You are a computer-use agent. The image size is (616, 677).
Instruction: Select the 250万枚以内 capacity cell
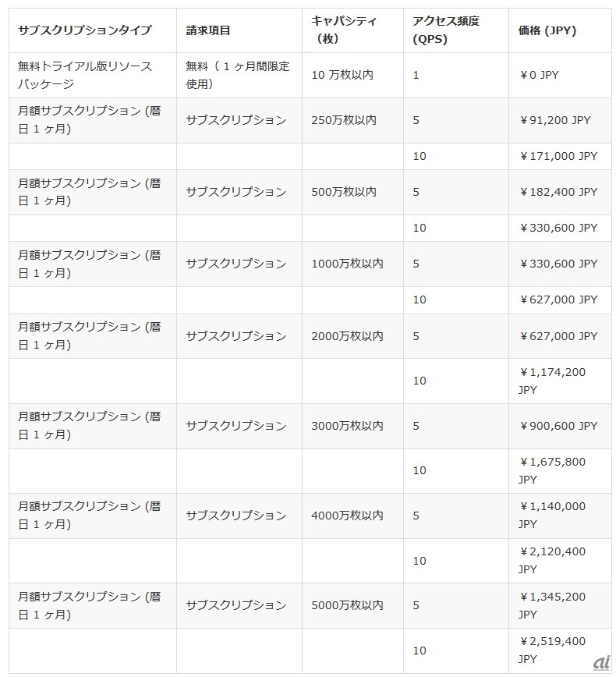pos(344,120)
